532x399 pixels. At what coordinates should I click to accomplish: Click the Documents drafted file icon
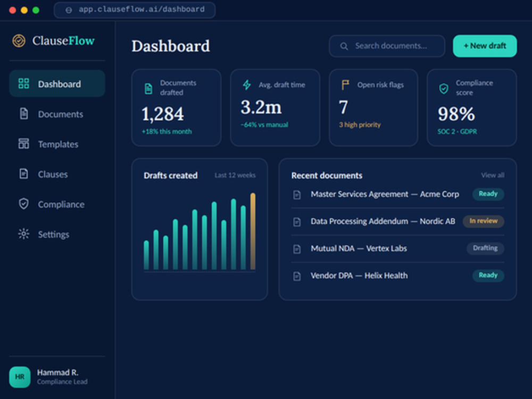click(148, 88)
